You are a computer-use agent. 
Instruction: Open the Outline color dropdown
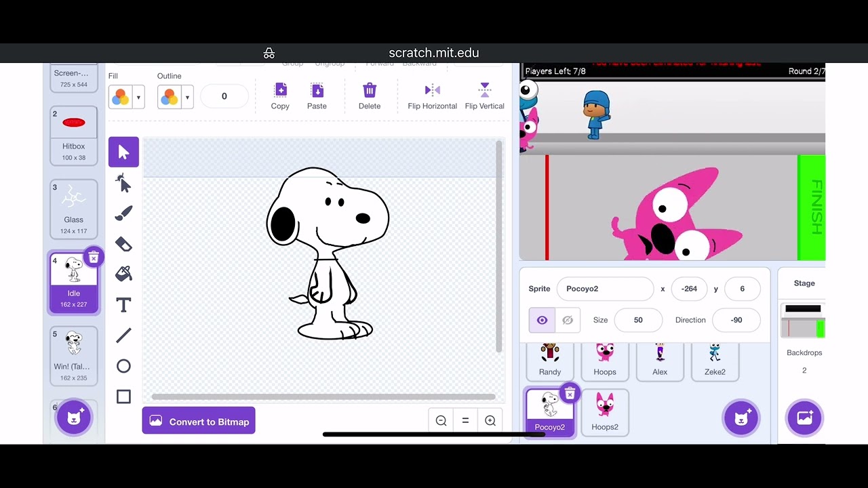(187, 97)
